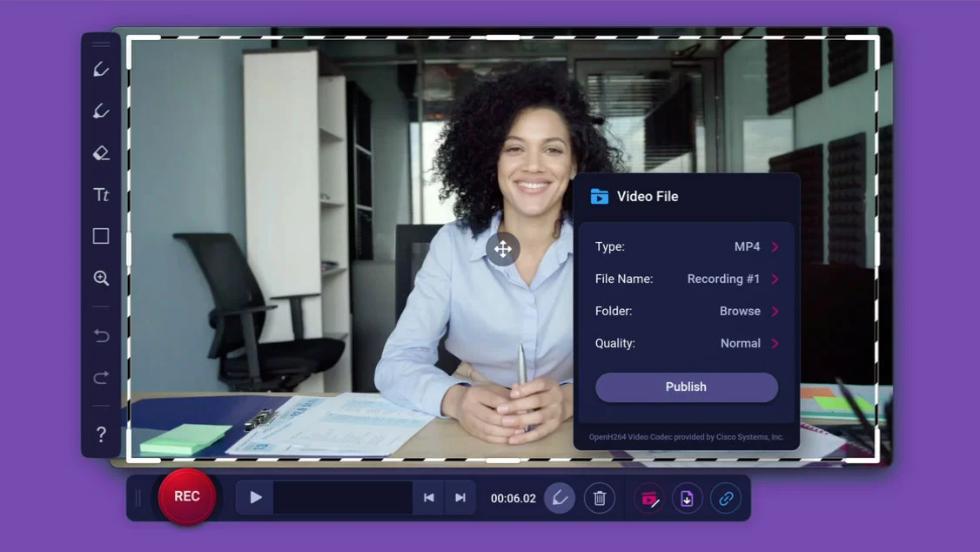Expand the Quality Normal chevron

click(775, 343)
